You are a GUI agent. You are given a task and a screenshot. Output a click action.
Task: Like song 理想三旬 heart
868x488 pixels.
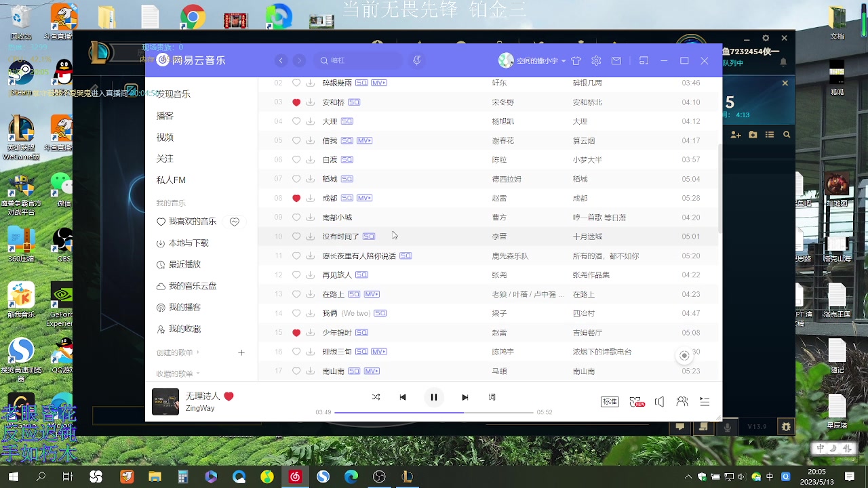[296, 352]
